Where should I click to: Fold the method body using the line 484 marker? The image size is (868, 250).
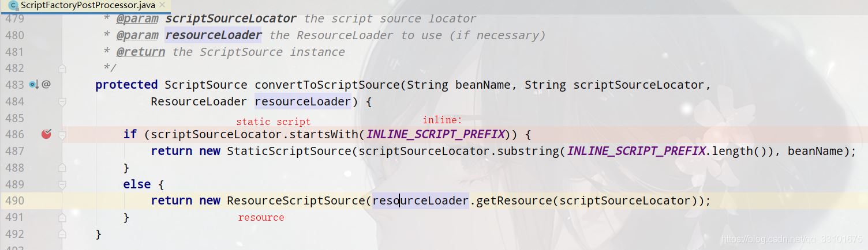[62, 102]
